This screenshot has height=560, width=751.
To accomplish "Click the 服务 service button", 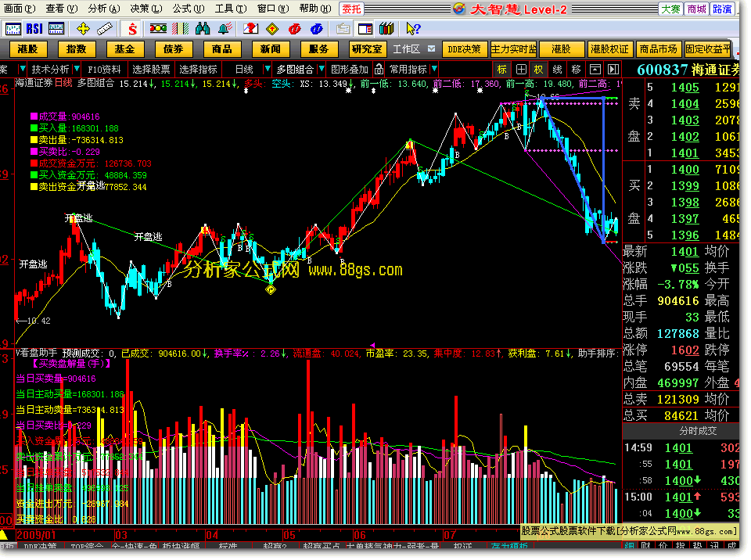I will [319, 48].
